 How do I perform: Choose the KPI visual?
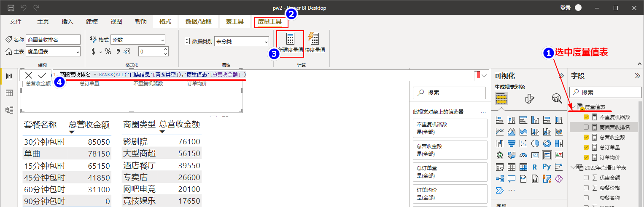[x=559, y=155]
